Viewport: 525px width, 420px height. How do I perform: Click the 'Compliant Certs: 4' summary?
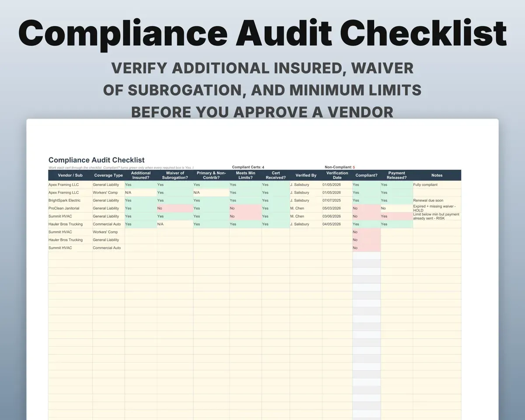tap(248, 167)
